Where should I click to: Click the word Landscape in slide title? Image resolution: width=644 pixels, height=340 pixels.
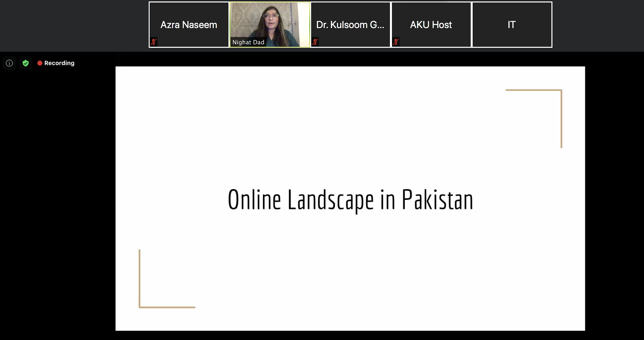click(x=331, y=200)
